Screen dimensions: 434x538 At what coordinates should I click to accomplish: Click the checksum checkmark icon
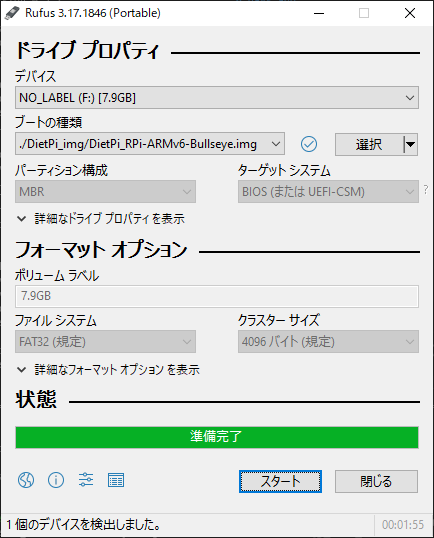click(309, 144)
